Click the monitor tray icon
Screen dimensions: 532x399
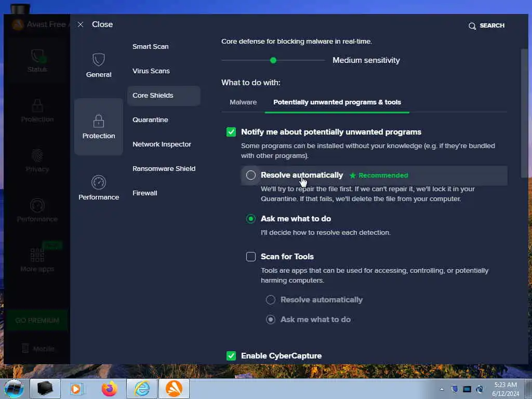(x=467, y=389)
